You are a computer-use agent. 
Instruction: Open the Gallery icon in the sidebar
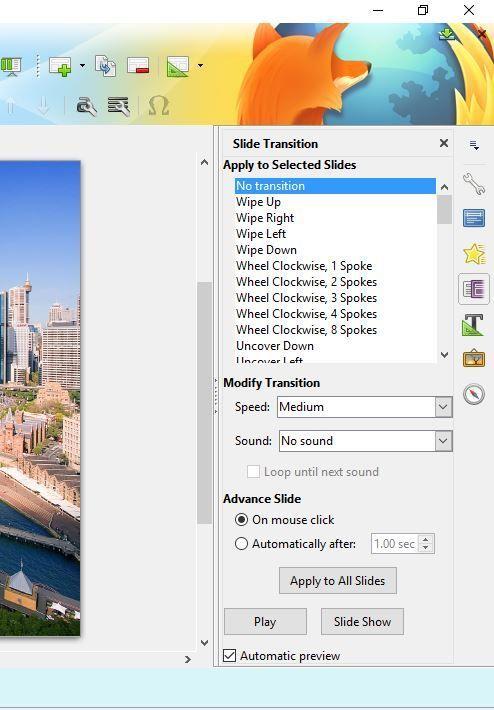[474, 359]
